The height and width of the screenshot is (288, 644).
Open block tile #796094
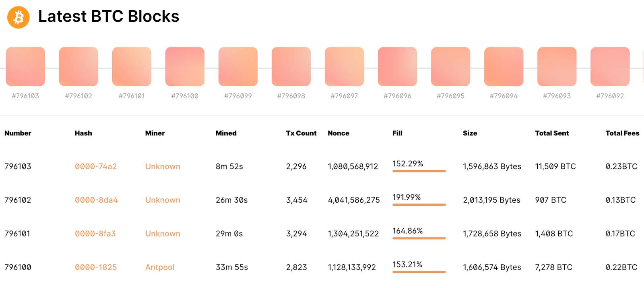[504, 66]
